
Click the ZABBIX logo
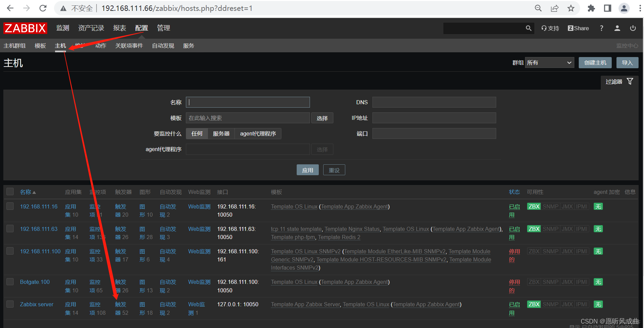(25, 28)
